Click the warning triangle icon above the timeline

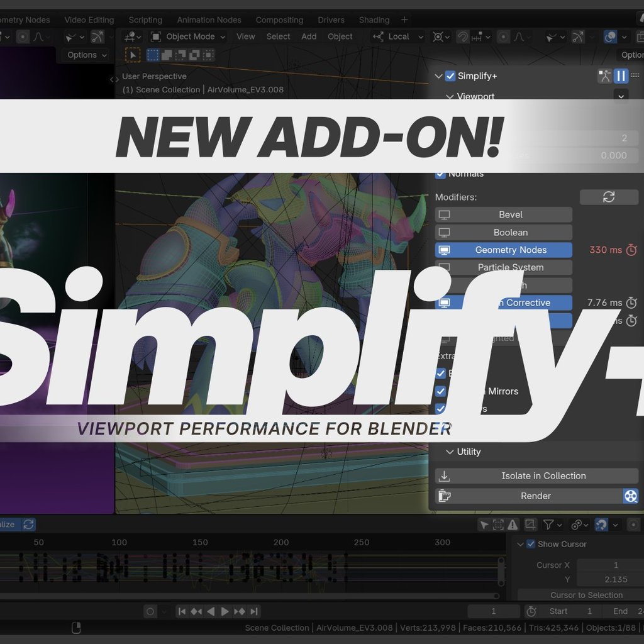(513, 525)
